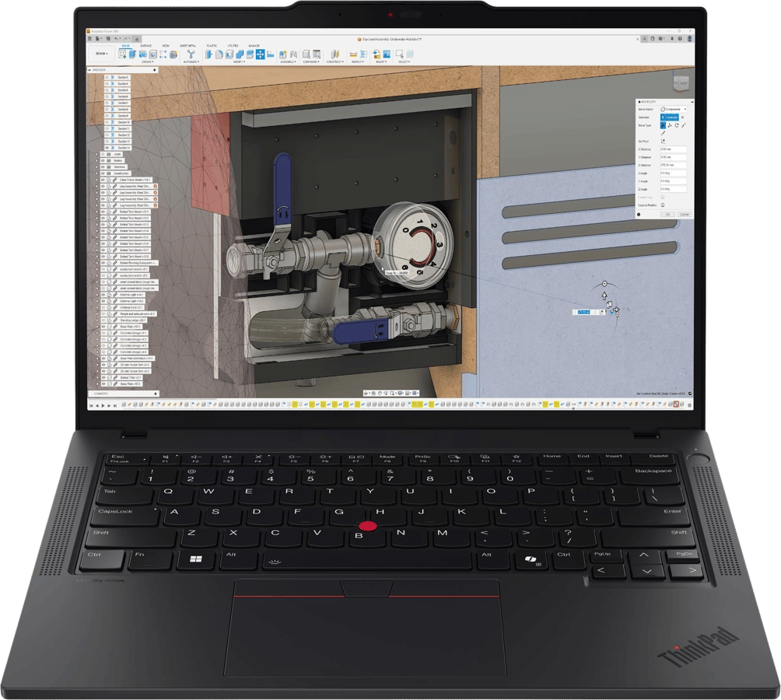Screen dimensions: 781x700
Task: Select the Create Sketch tool
Action: pos(122,54)
